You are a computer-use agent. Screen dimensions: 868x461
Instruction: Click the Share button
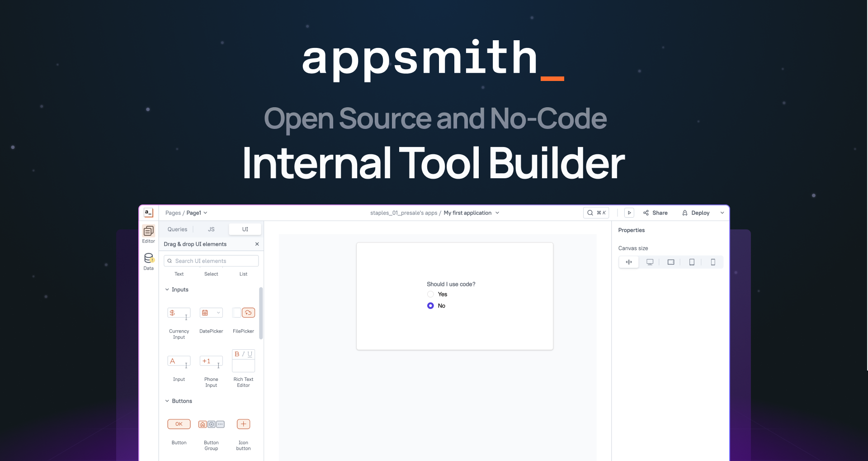[655, 213]
